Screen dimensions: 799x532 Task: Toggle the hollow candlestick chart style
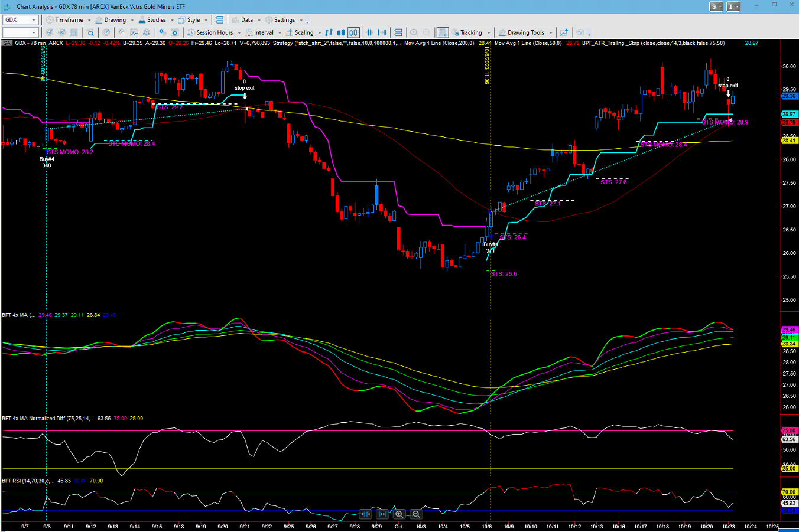pos(353,32)
